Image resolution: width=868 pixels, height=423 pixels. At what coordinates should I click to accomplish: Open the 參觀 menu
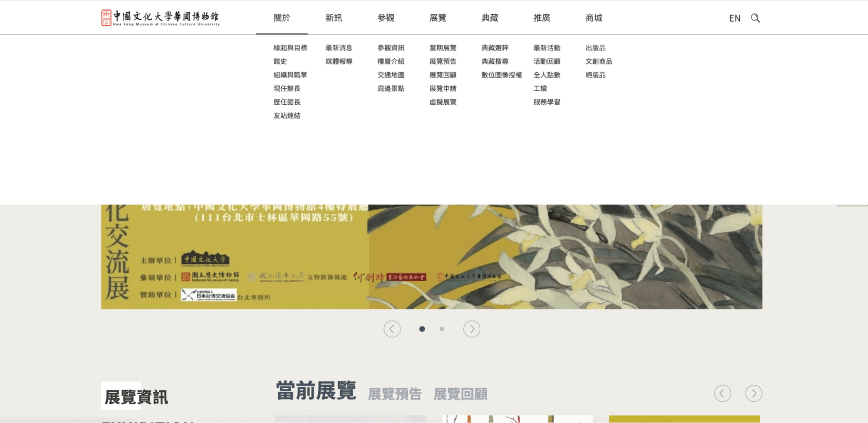pos(386,18)
